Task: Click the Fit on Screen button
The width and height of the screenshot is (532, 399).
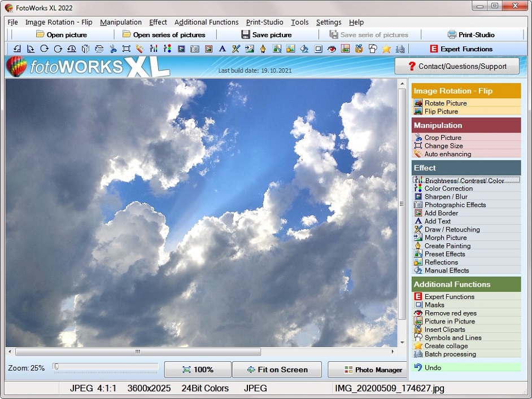Action: click(277, 370)
